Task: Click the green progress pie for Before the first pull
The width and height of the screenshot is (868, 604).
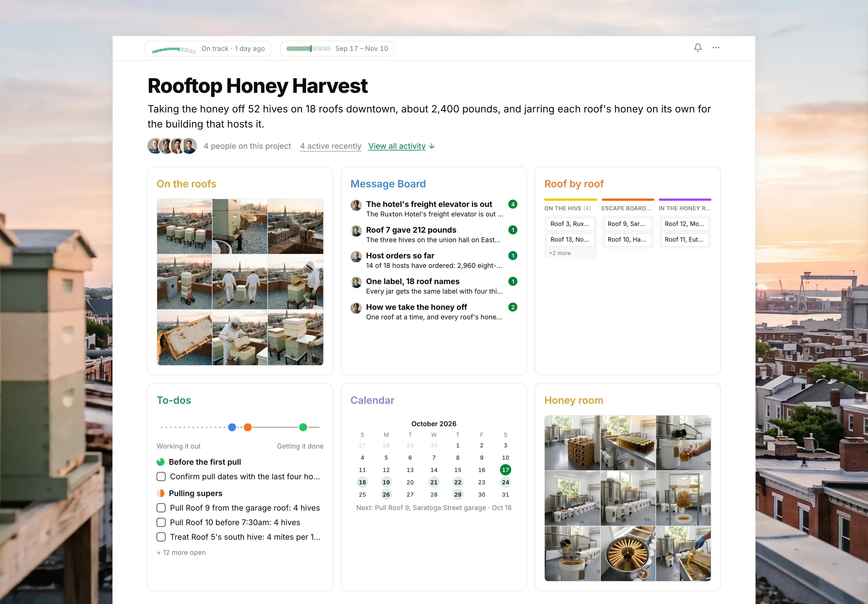Action: [x=160, y=462]
